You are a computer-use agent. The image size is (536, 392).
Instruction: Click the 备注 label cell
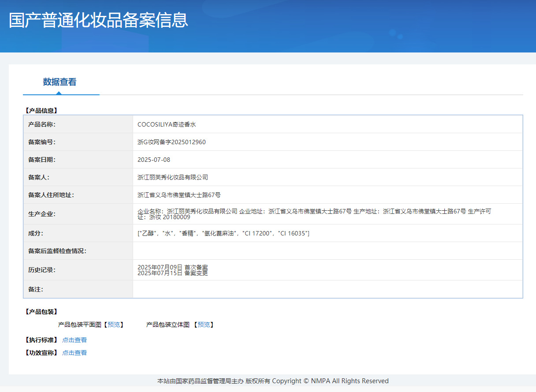(78, 289)
